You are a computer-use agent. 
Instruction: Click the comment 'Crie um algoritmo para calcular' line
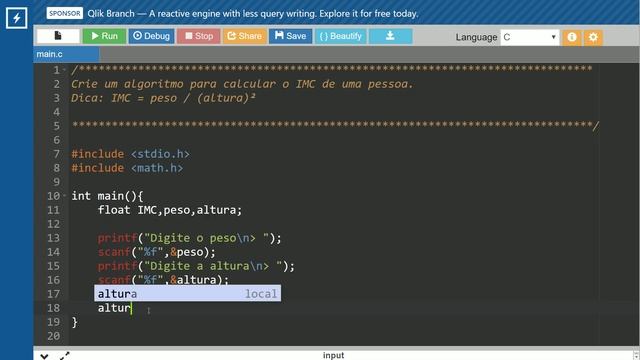[242, 84]
